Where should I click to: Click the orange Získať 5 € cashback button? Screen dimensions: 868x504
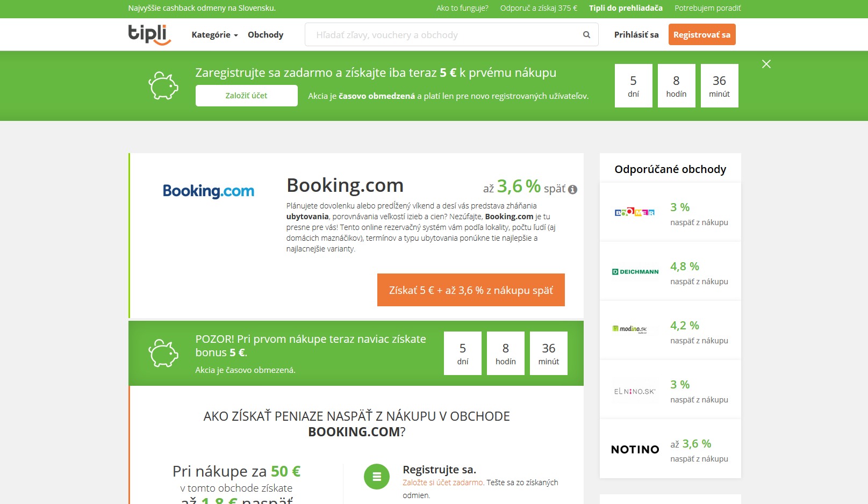(471, 290)
